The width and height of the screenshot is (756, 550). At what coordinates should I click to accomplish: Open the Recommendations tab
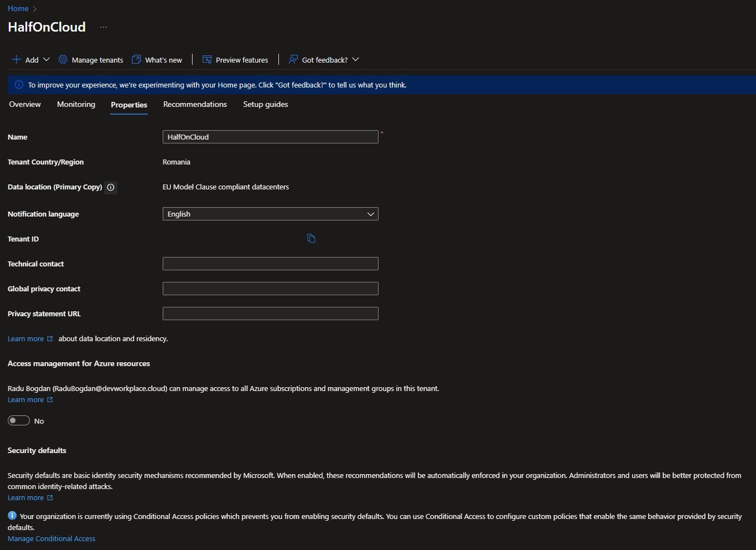[195, 104]
